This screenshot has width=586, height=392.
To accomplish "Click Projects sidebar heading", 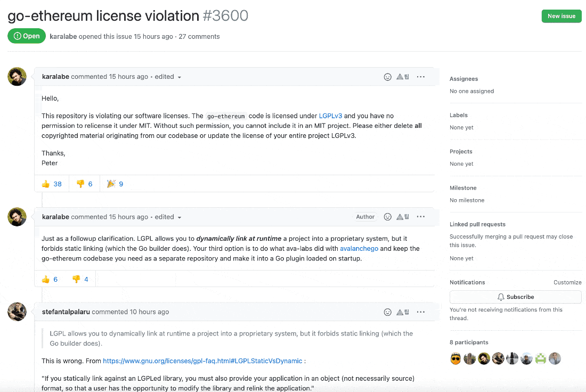I will [461, 151].
